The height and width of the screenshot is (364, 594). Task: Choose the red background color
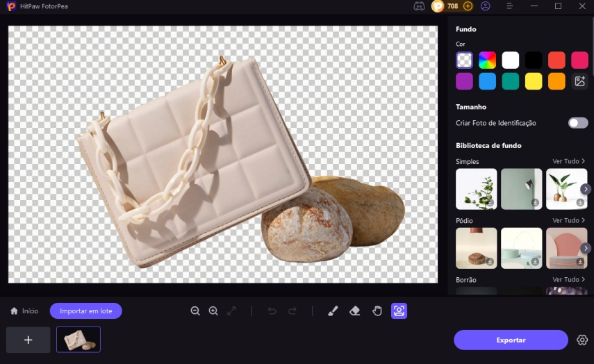click(x=556, y=60)
